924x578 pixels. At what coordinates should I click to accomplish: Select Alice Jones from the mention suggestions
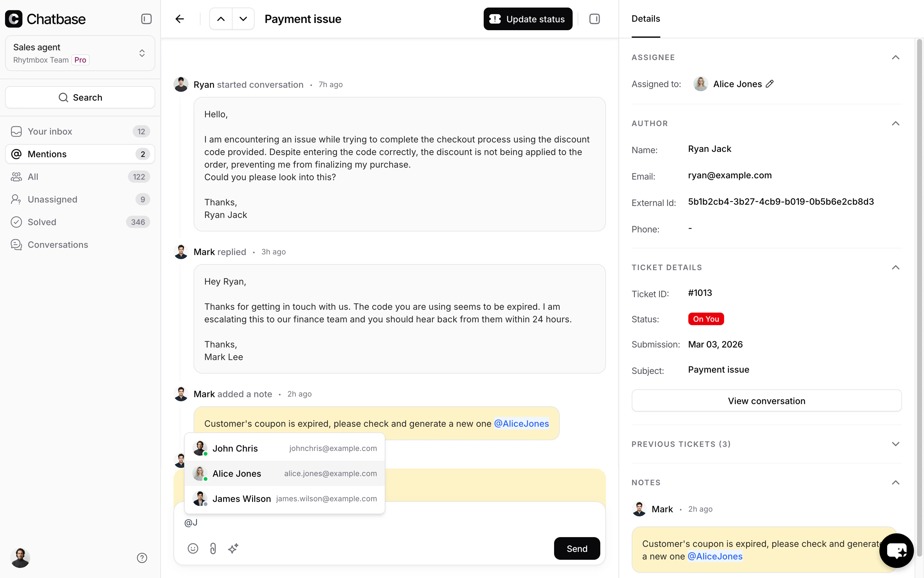click(284, 473)
